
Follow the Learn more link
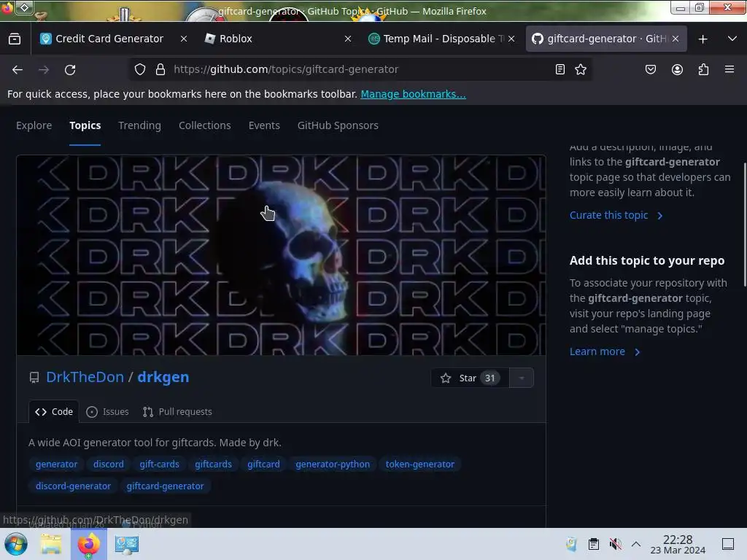point(605,351)
